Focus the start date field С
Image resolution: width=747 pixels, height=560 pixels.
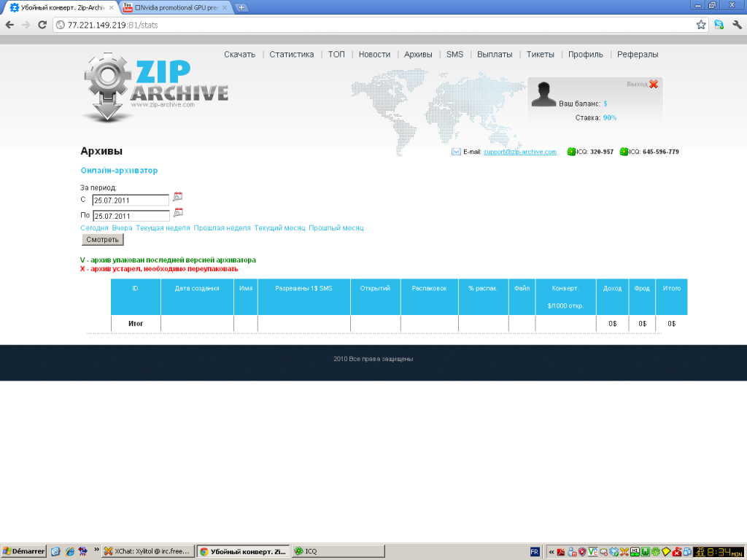click(131, 200)
